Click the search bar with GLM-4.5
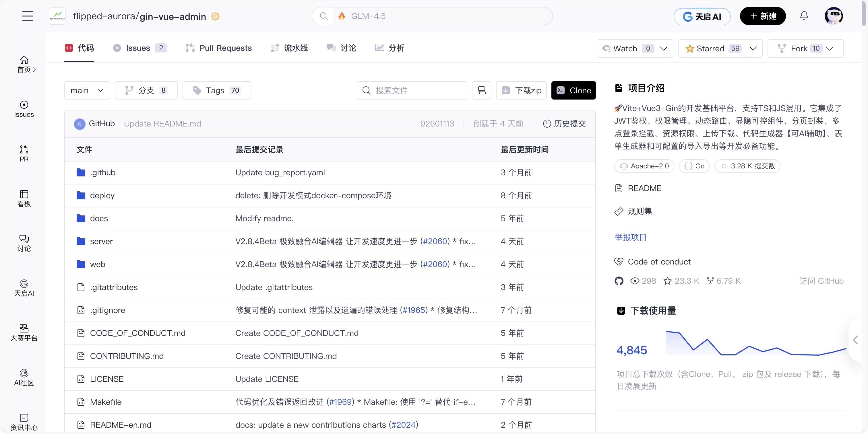 [x=432, y=16]
